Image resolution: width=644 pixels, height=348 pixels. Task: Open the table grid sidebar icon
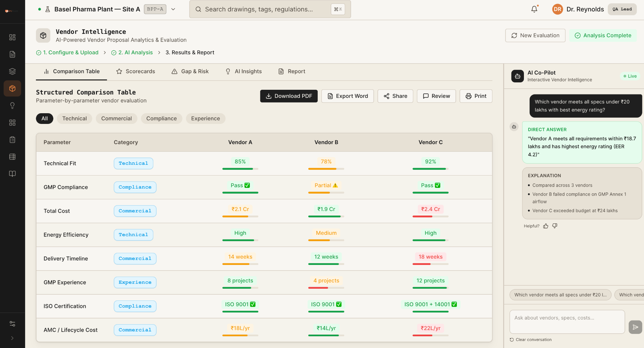click(x=12, y=157)
